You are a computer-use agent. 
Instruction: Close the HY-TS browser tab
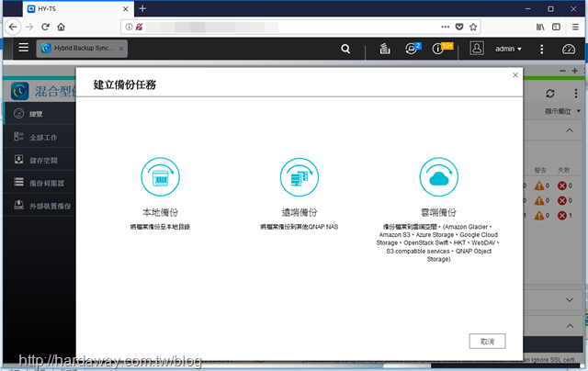[x=126, y=9]
